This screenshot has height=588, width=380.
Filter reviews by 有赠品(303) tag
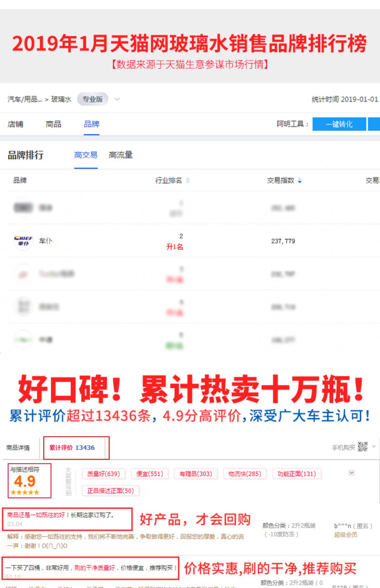(x=196, y=474)
